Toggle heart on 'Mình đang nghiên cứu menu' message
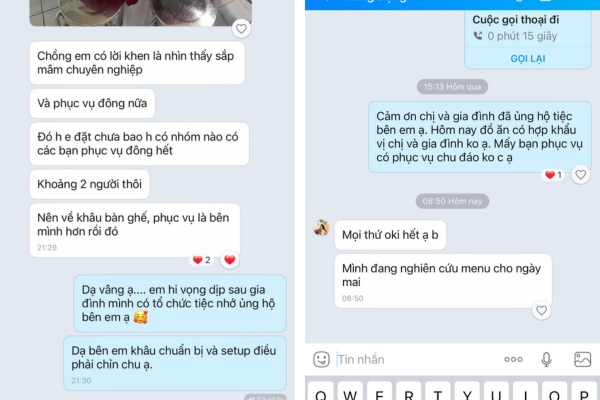600x400 pixels. click(x=541, y=310)
